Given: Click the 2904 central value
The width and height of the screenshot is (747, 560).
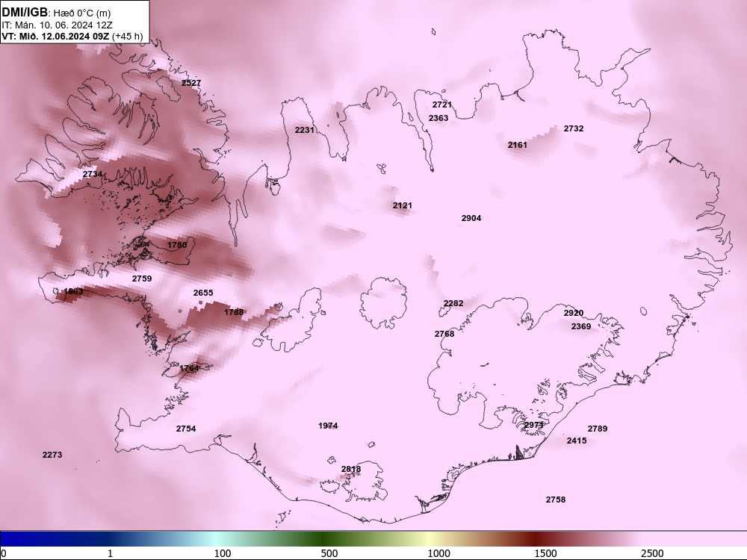Looking at the screenshot, I should pos(471,218).
